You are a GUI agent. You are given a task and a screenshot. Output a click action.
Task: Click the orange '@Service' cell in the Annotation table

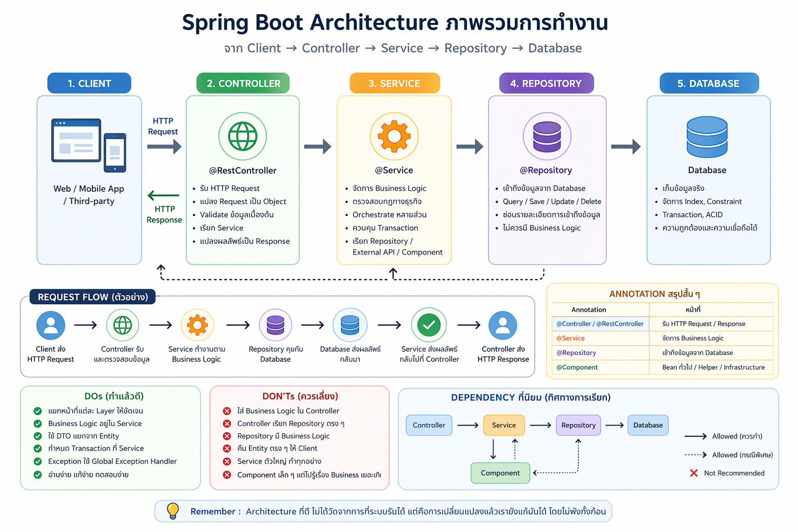click(600, 338)
